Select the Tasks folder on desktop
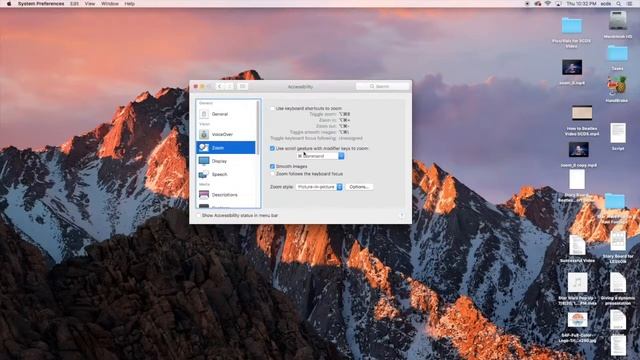Image resolution: width=640 pixels, height=360 pixels. pos(617,54)
